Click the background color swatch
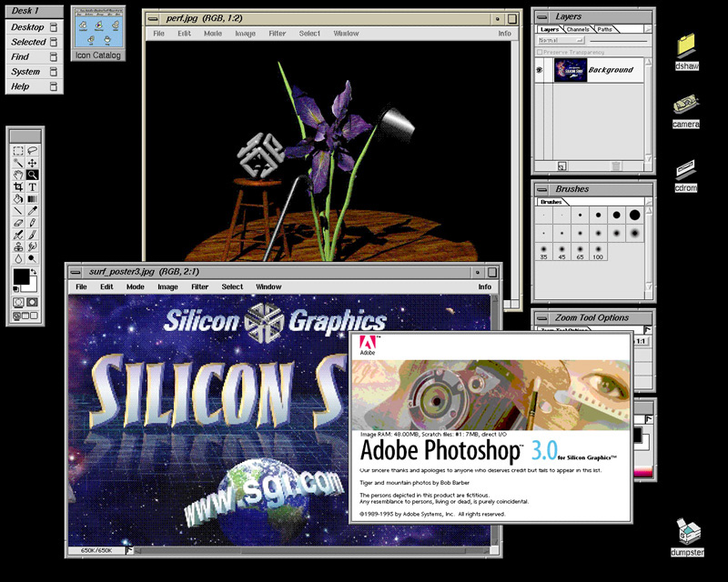The height and width of the screenshot is (582, 728). [31, 286]
